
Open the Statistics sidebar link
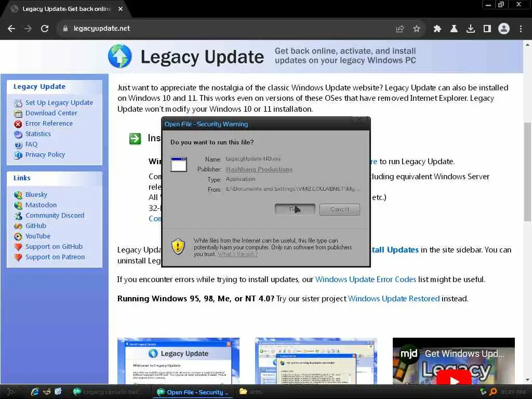point(38,134)
